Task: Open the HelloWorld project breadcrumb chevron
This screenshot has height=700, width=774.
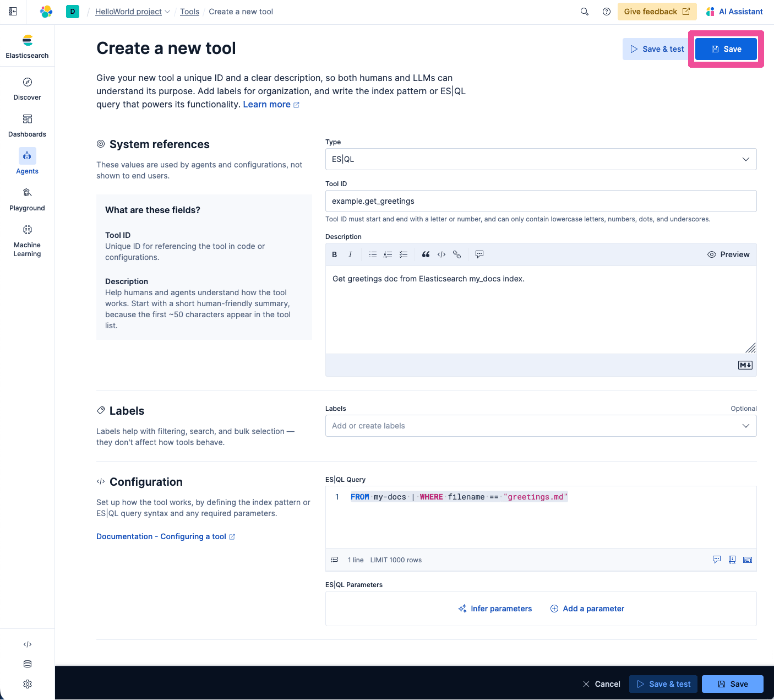Action: coord(167,11)
